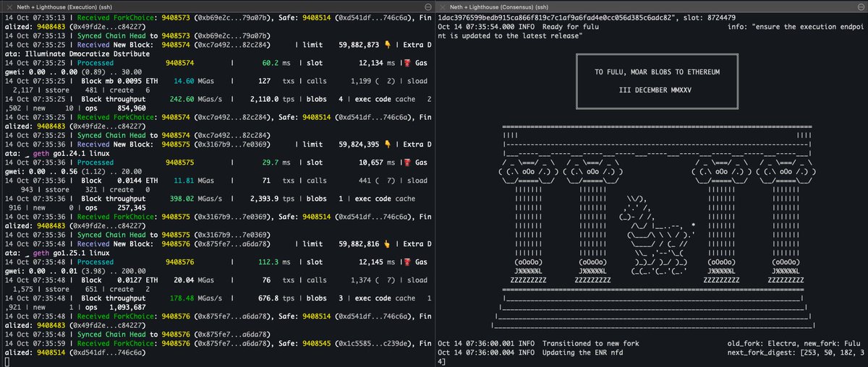
Task: Close the Neth + Lighthouse (Execution) pane
Action: 8,7
